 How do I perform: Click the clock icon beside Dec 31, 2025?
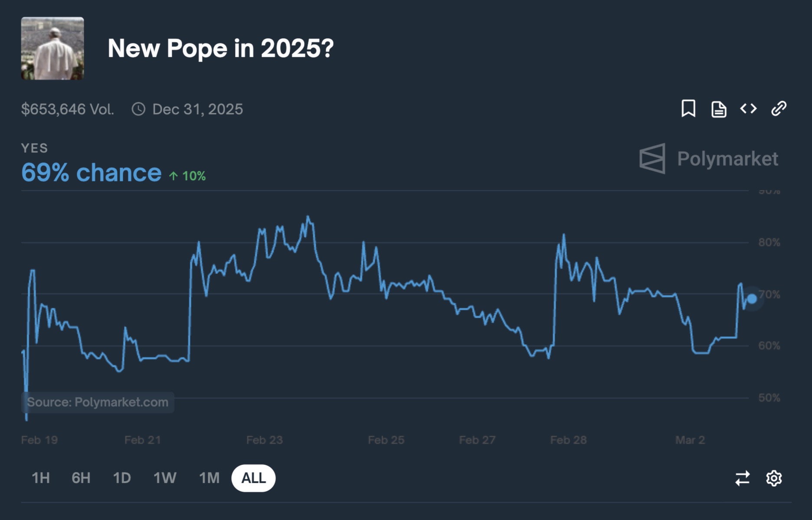coord(138,109)
